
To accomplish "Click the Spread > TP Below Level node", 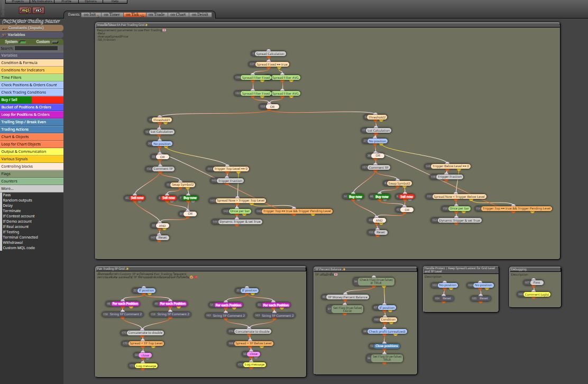I will pos(253,343).
